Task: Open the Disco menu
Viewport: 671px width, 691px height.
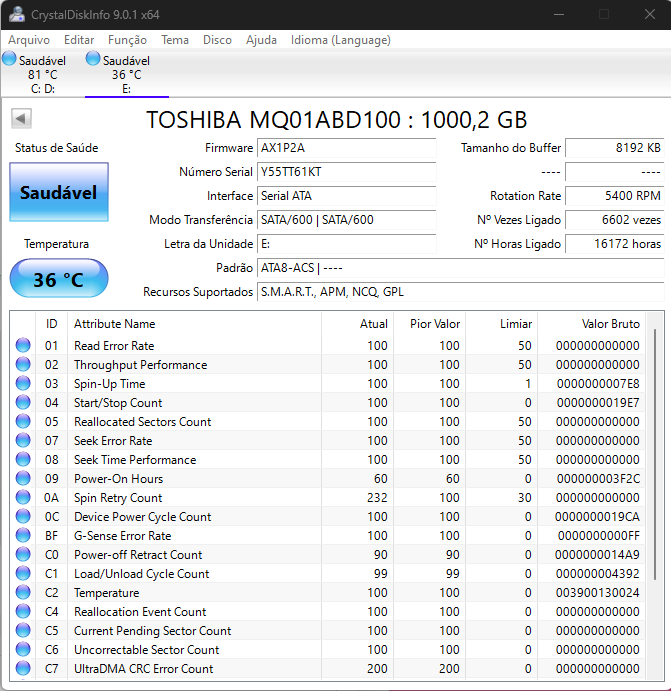Action: coord(217,40)
